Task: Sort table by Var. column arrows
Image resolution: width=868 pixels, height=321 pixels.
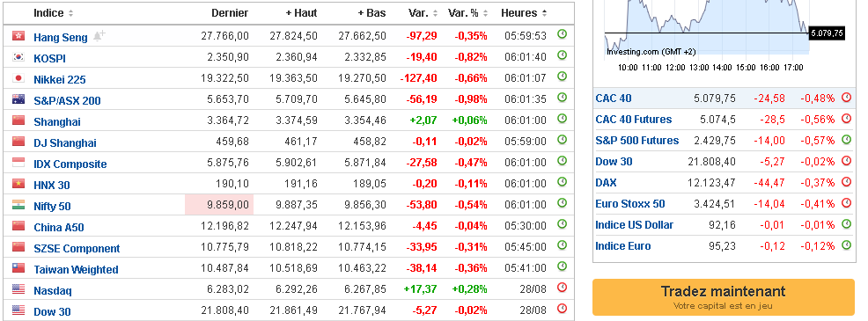Action: point(435,13)
